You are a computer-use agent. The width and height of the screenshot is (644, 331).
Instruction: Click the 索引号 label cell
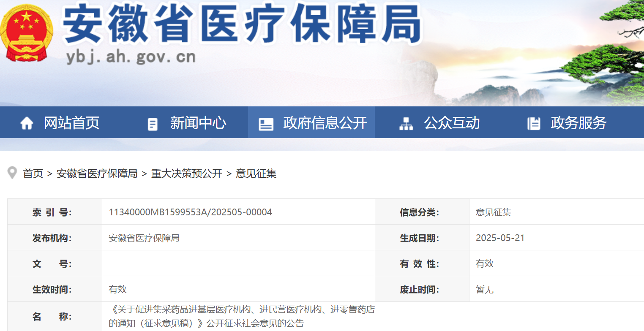point(55,212)
